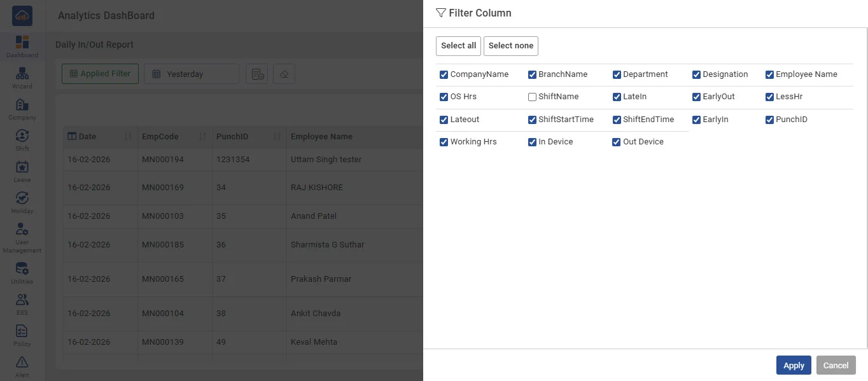Sort by the Date column arrows
The width and height of the screenshot is (868, 381).
point(128,137)
